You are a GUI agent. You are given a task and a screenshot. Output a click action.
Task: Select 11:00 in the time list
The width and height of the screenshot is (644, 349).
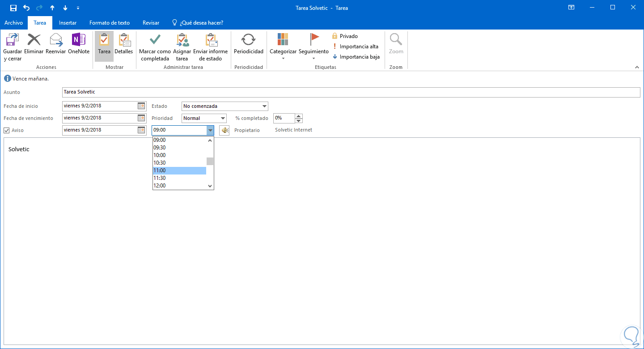(x=179, y=170)
